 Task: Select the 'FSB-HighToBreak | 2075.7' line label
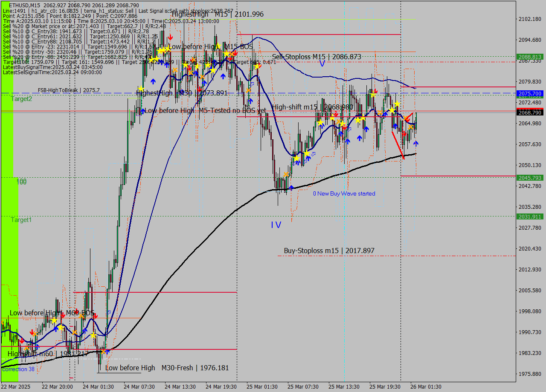69,90
